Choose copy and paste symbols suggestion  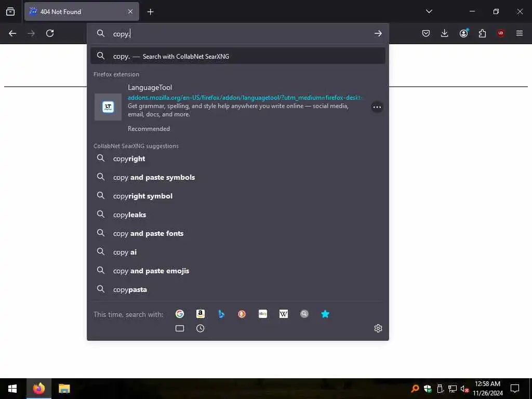point(237,178)
